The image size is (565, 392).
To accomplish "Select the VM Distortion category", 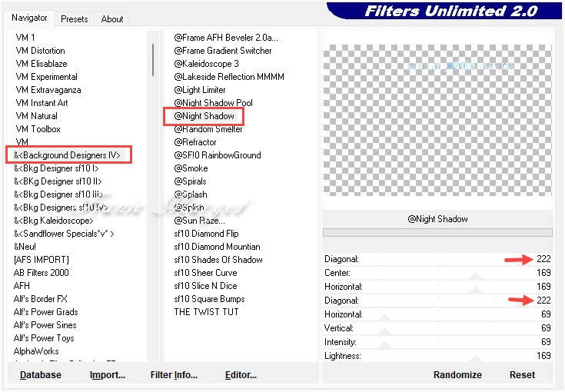I will click(x=40, y=51).
